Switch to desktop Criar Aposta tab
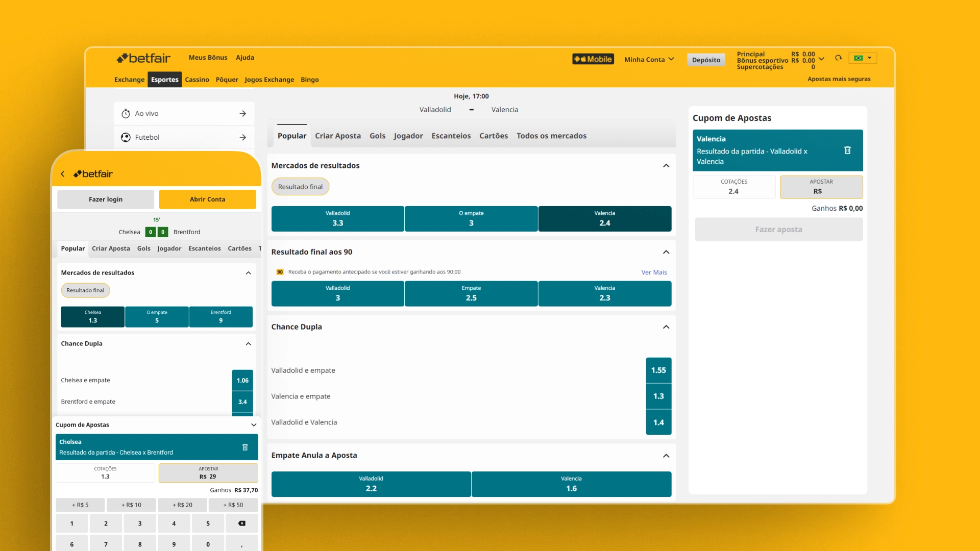Image resolution: width=980 pixels, height=551 pixels. (338, 136)
